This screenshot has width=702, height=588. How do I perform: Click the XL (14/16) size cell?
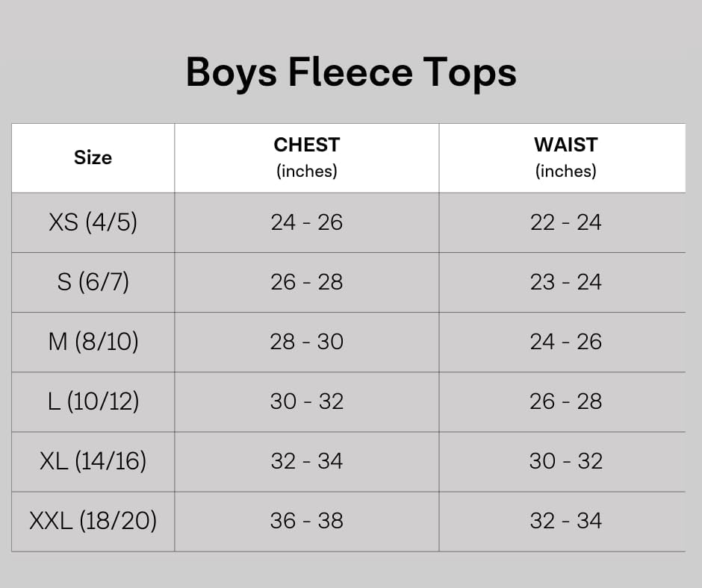click(x=93, y=461)
